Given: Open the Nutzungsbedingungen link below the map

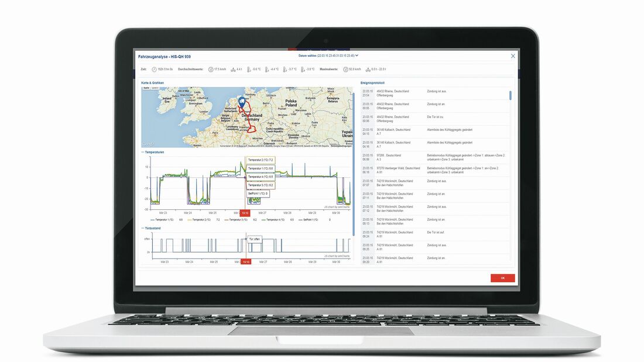Looking at the screenshot, I should [340, 145].
